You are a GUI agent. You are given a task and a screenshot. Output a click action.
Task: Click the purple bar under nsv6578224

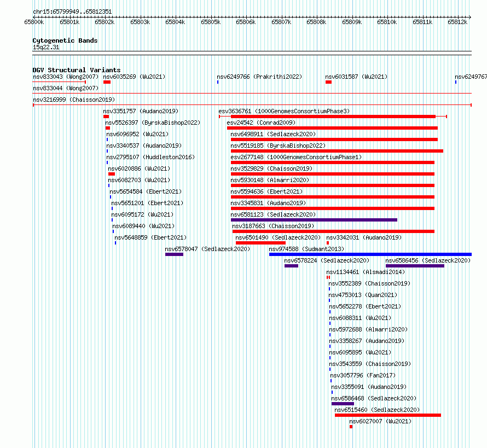pos(291,266)
